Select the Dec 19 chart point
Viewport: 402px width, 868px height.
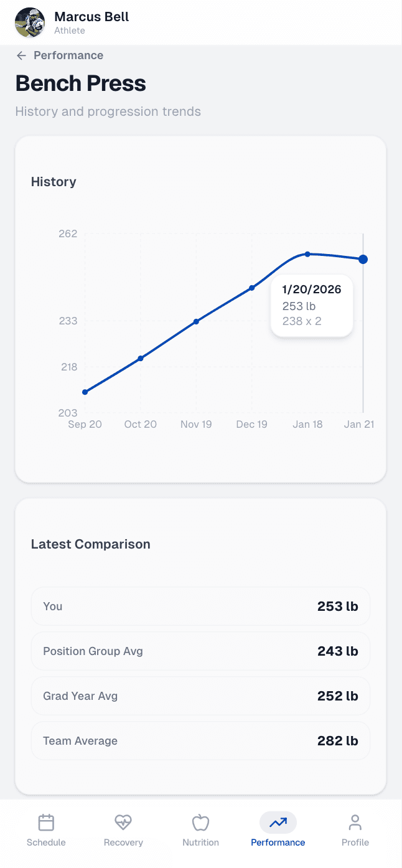[x=252, y=288]
